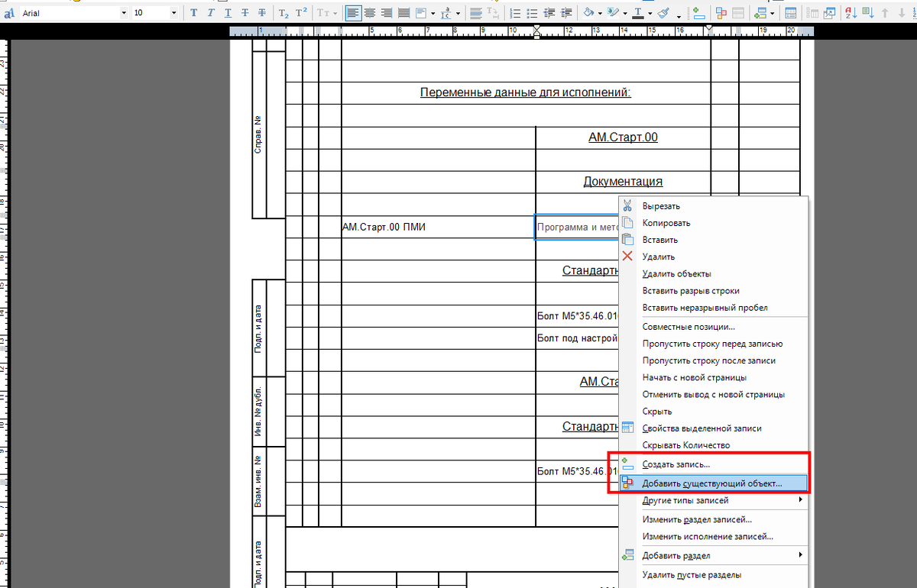Click the character spacing icon
The width and height of the screenshot is (917, 588).
[445, 13]
